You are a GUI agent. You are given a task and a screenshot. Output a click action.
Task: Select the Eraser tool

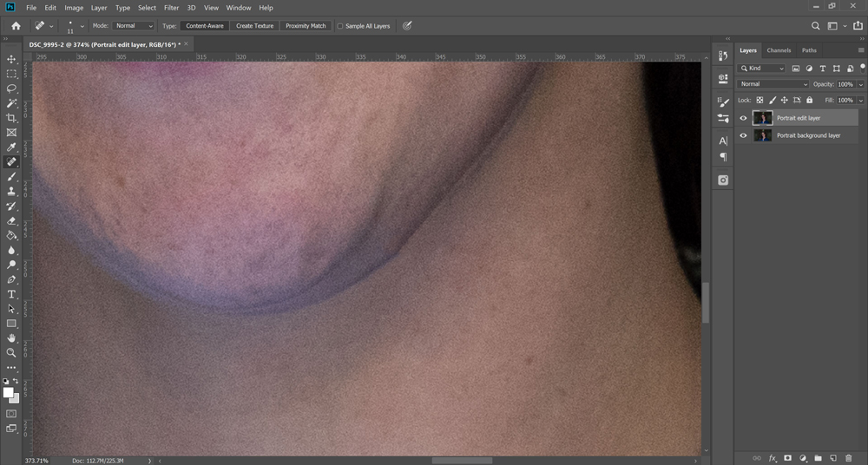(x=11, y=221)
